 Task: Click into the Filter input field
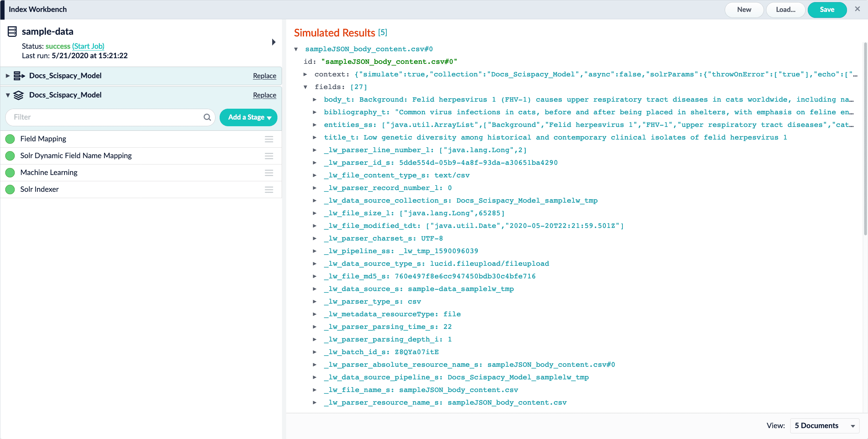(x=105, y=117)
